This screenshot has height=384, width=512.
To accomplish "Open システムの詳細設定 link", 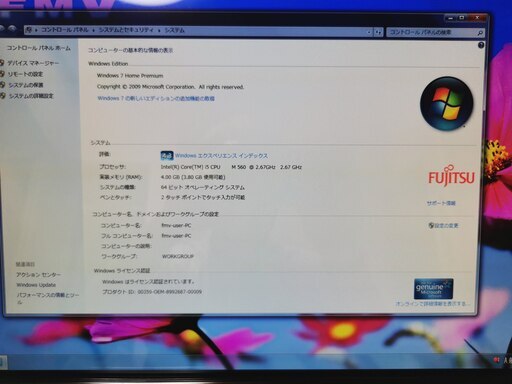I will click(x=31, y=96).
